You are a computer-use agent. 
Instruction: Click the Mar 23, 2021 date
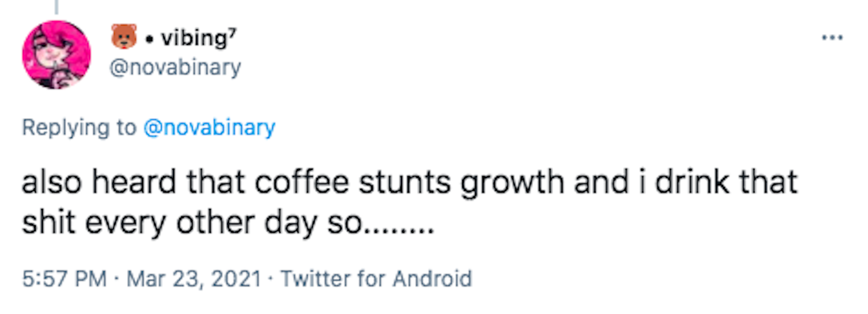pos(194,279)
